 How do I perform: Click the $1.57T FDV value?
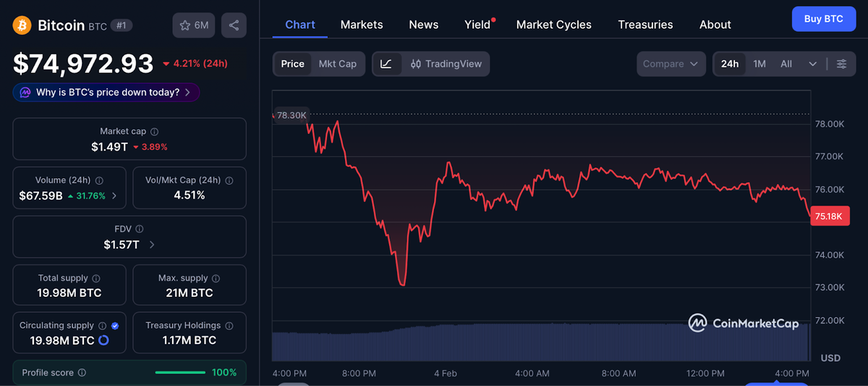(x=122, y=245)
